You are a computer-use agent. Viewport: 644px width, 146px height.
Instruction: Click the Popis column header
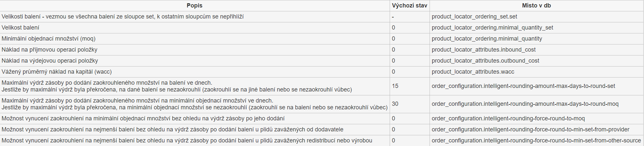tap(194, 6)
